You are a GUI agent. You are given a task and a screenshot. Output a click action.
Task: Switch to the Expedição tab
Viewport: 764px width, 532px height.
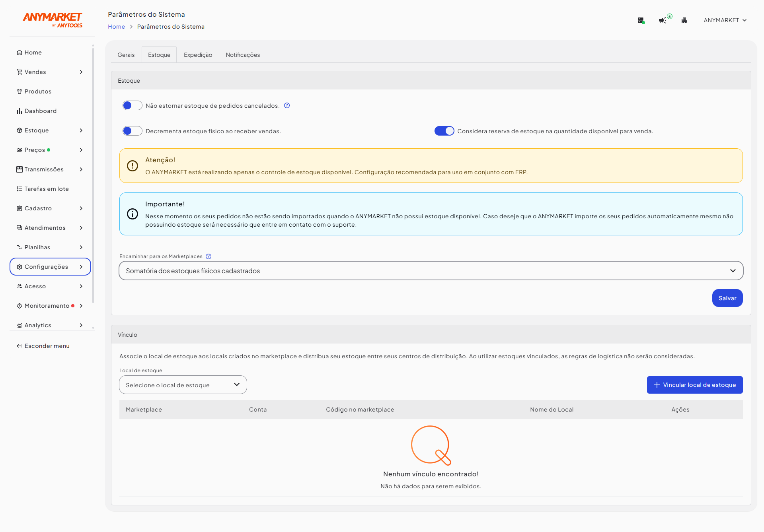[x=198, y=55]
